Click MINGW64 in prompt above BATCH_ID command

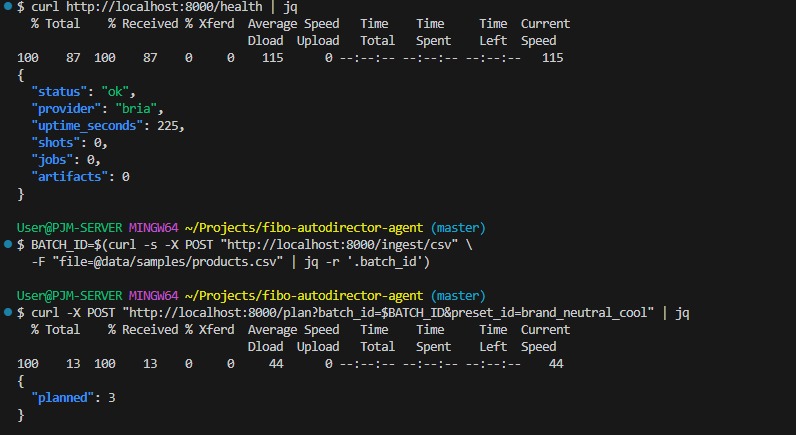153,228
